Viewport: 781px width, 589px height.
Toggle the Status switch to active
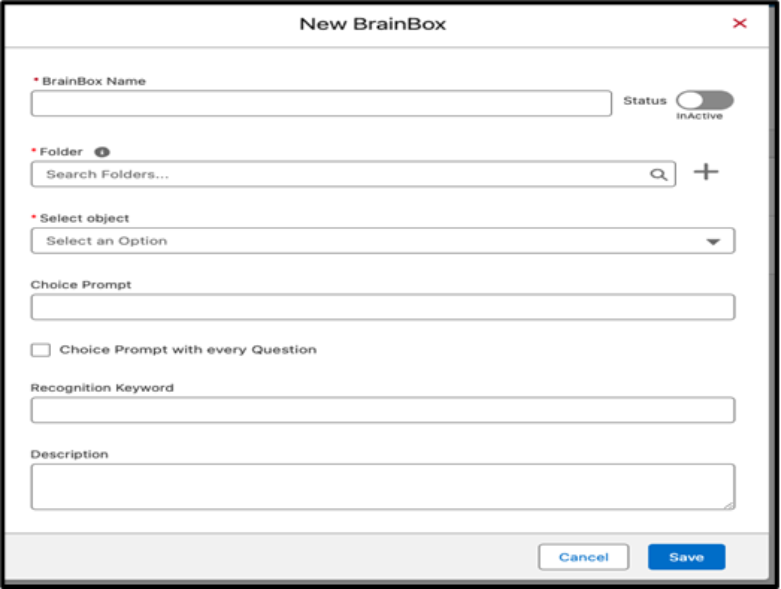(x=704, y=100)
